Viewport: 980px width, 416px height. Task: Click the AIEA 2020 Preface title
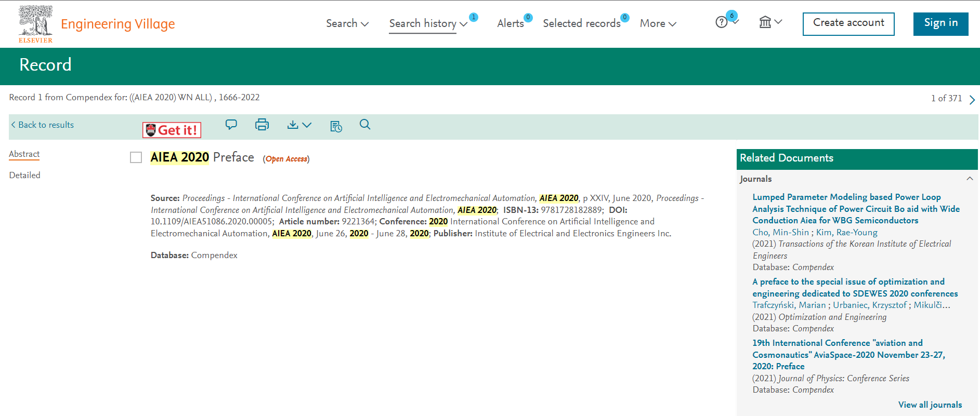202,157
